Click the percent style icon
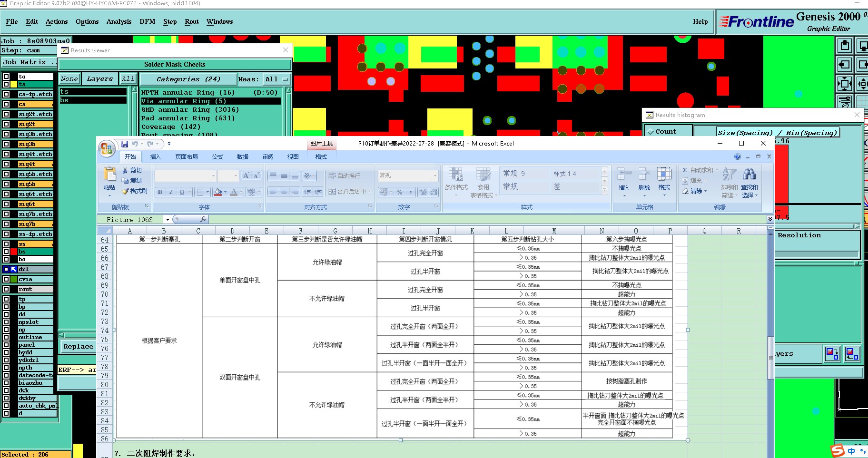This screenshot has height=458, width=868. (399, 192)
